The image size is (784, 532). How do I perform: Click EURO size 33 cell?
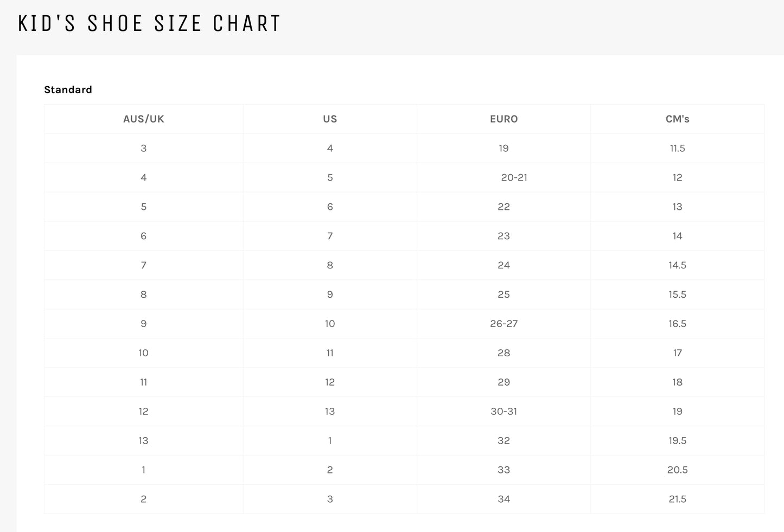[x=503, y=470]
